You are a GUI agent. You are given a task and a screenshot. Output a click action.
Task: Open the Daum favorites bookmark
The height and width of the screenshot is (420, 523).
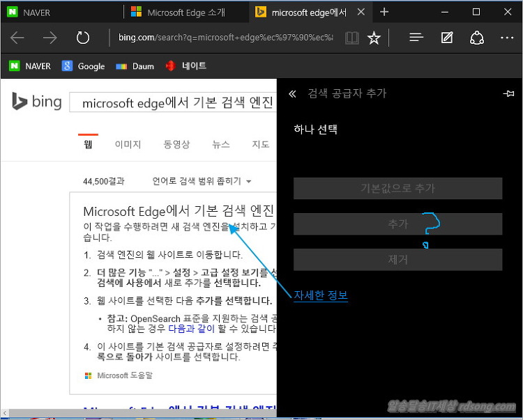point(135,66)
